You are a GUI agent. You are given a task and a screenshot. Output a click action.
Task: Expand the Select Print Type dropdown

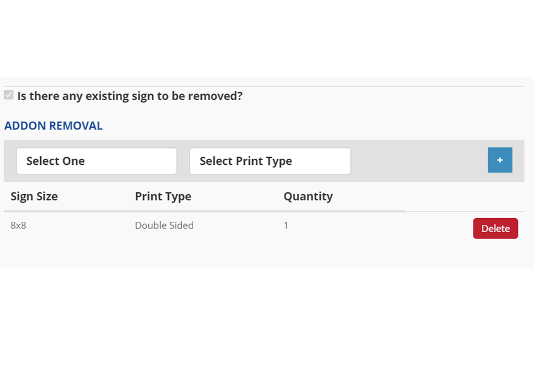[270, 161]
